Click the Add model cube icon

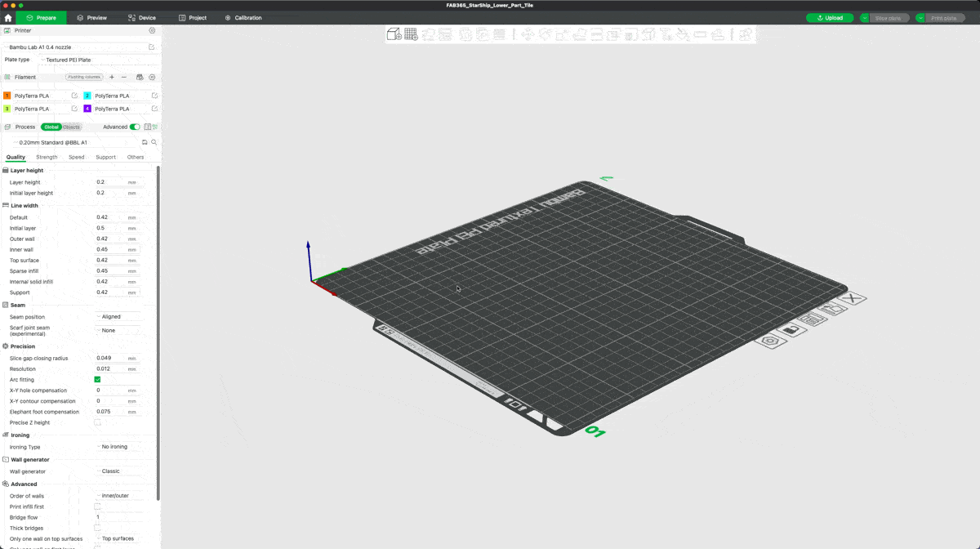click(394, 34)
